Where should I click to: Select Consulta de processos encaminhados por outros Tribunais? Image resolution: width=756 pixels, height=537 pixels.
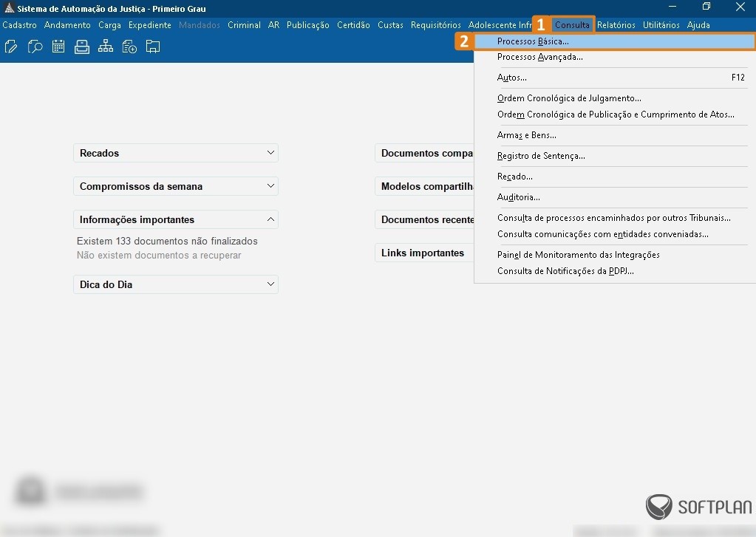pyautogui.click(x=614, y=218)
